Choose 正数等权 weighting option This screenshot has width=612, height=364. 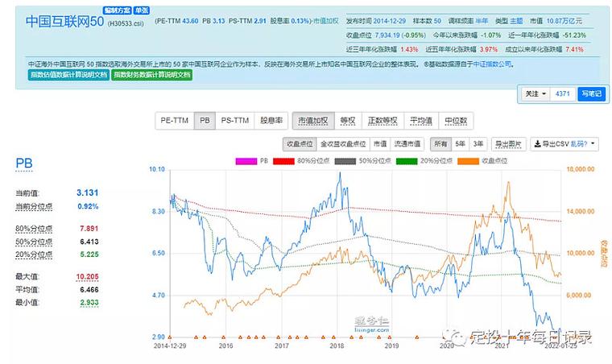pos(382,121)
